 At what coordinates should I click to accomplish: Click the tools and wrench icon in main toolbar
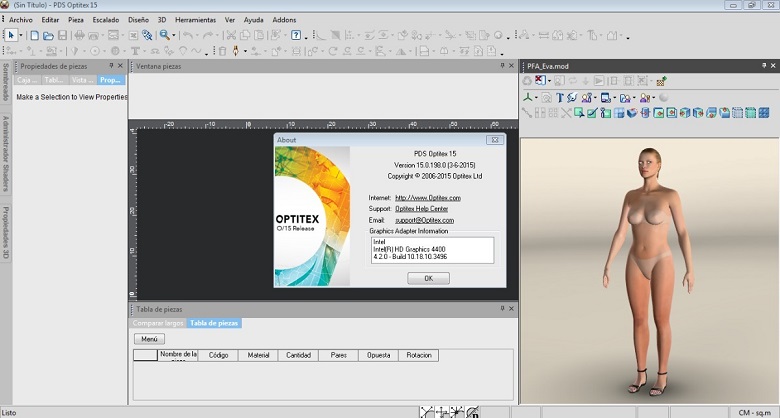(x=147, y=35)
